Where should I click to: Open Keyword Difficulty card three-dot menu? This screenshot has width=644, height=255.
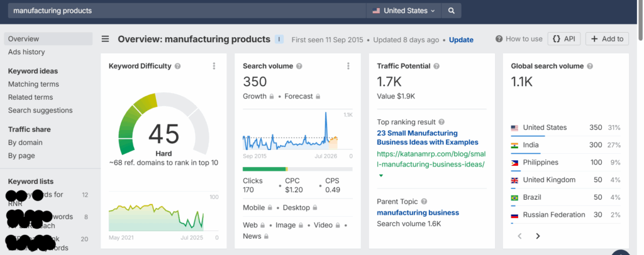214,66
